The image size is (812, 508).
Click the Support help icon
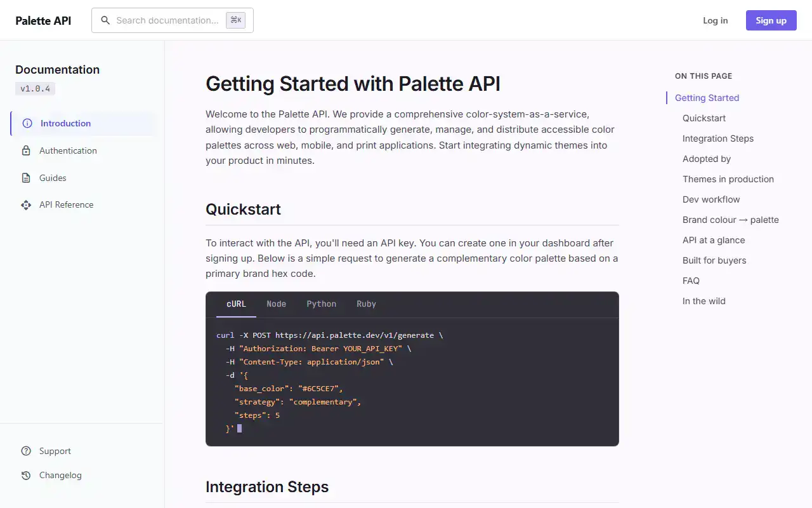26,451
